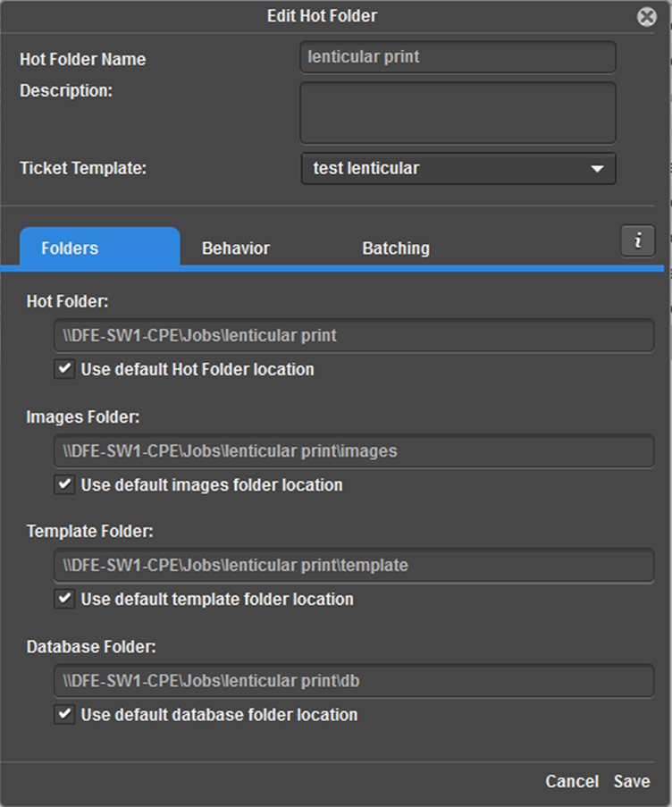Disable Use default images folder location
Image resolution: width=672 pixels, height=807 pixels.
tap(63, 484)
